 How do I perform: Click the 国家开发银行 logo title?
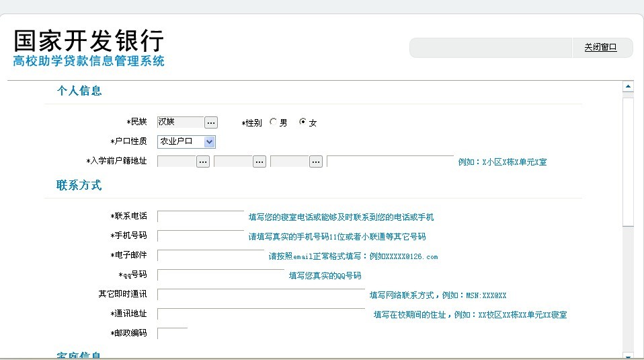(89, 40)
